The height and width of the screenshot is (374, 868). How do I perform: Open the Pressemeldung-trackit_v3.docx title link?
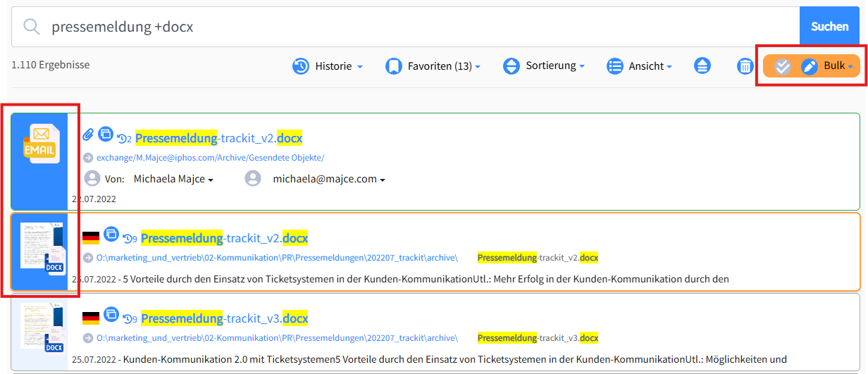[224, 319]
